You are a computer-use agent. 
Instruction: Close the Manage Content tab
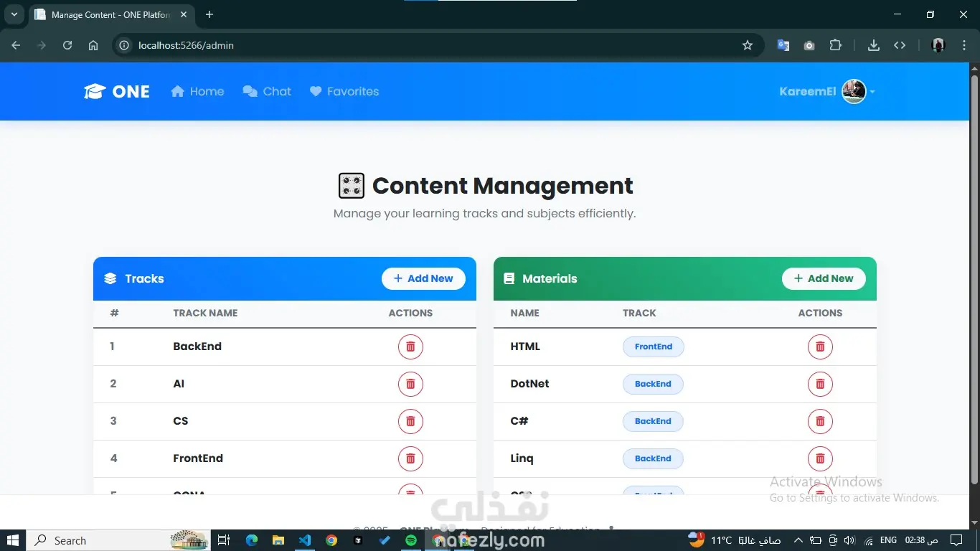coord(184,14)
